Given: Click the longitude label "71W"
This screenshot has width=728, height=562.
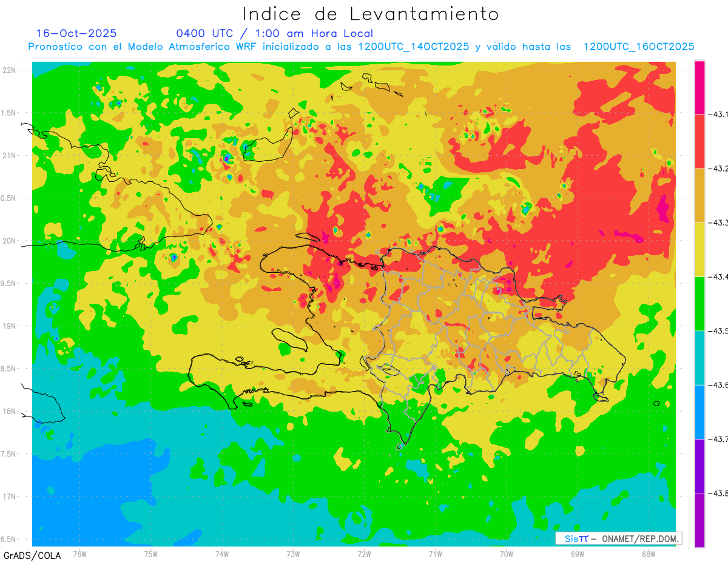Looking at the screenshot, I should 435,554.
